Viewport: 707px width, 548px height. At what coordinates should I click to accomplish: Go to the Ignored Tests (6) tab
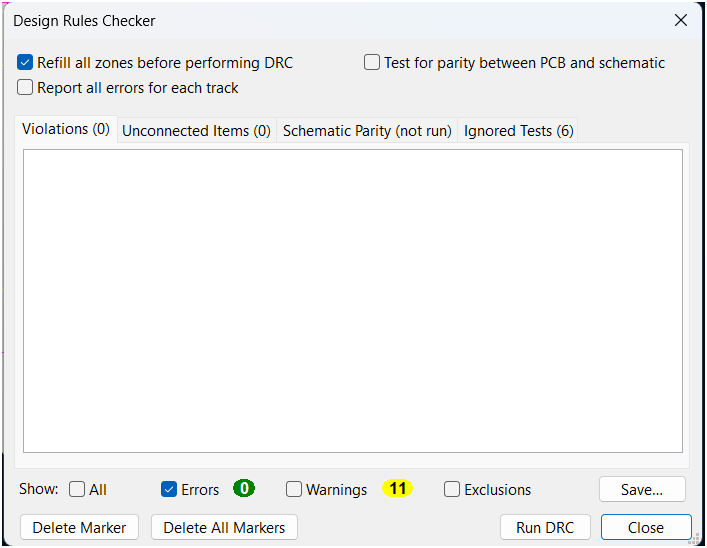coord(518,131)
